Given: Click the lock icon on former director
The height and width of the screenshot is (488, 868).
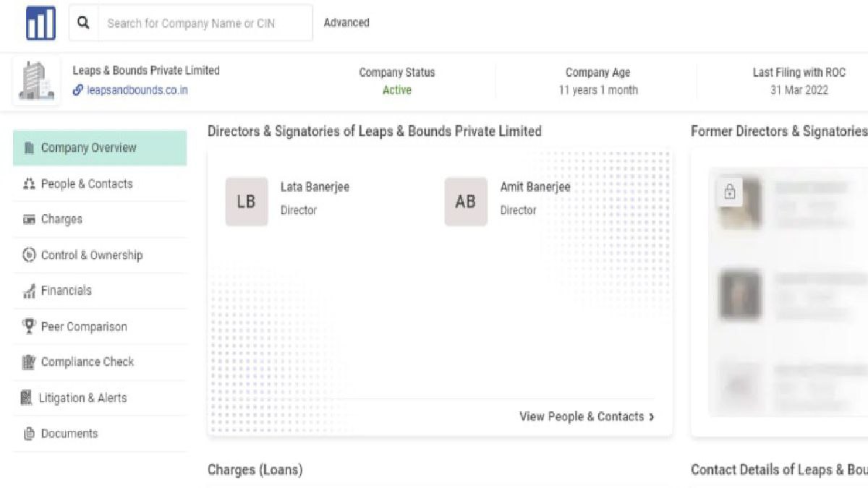Looking at the screenshot, I should point(729,192).
